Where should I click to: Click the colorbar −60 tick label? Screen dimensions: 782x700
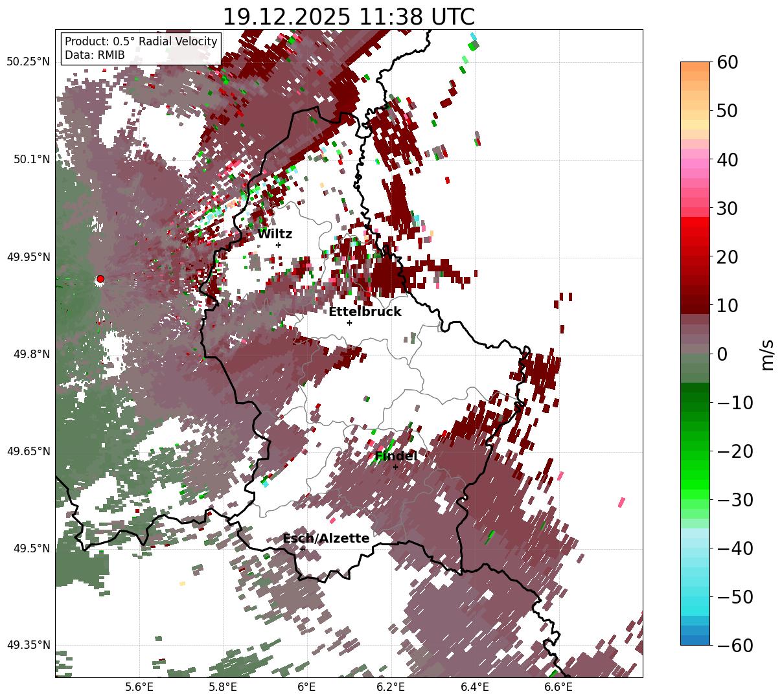click(735, 645)
